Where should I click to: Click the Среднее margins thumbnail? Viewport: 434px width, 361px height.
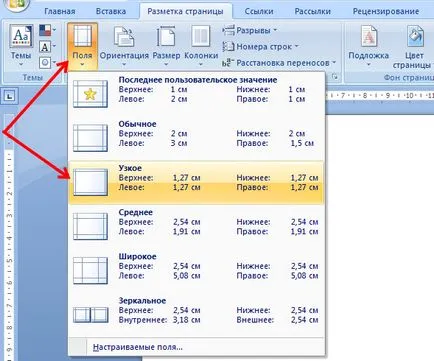tap(90, 227)
